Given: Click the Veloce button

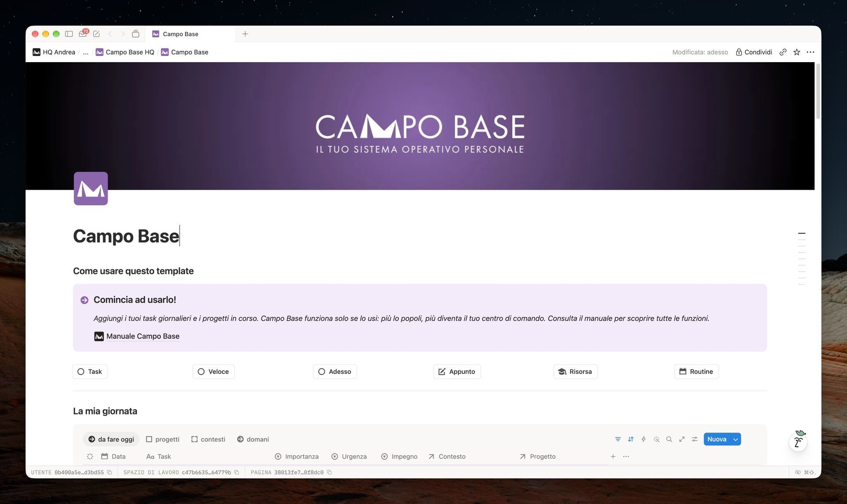Looking at the screenshot, I should (x=214, y=372).
